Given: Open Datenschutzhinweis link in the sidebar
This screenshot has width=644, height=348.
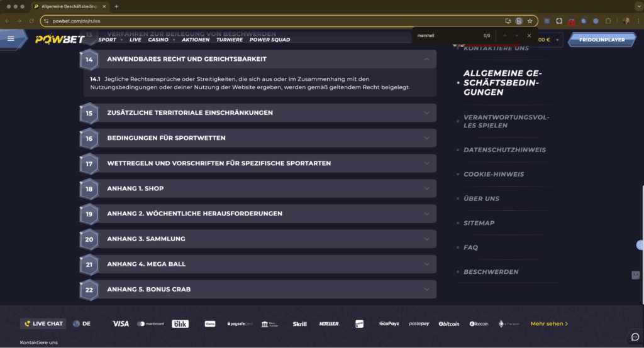Looking at the screenshot, I should click(504, 150).
